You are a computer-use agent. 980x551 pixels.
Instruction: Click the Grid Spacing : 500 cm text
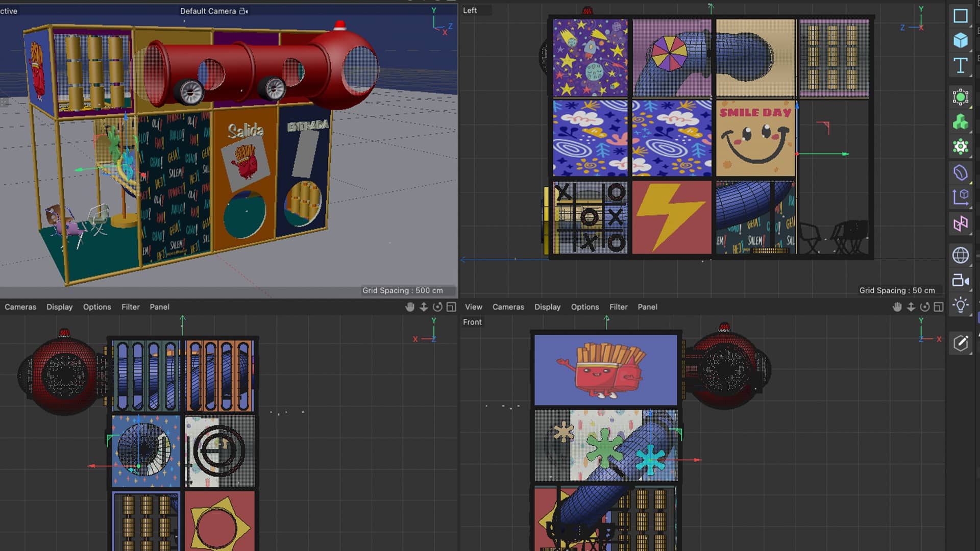pos(403,290)
